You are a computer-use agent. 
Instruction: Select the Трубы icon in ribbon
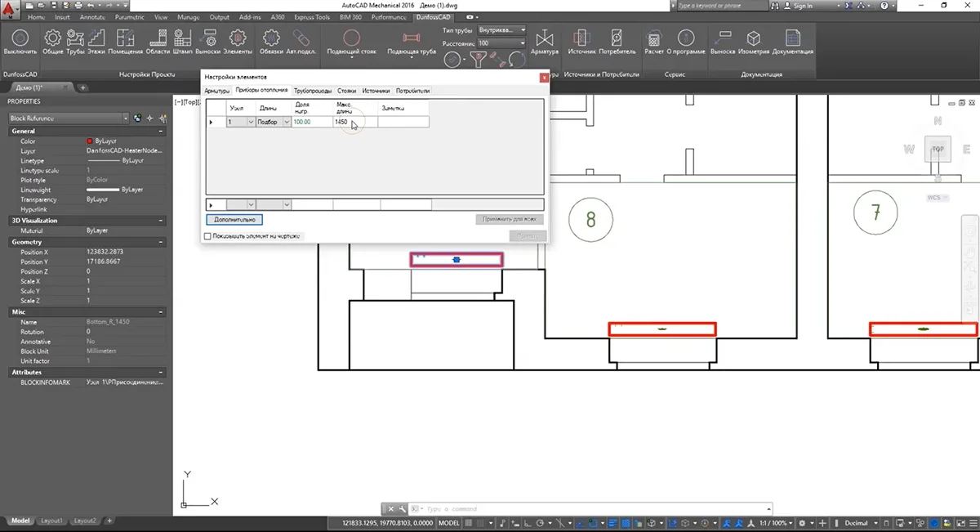coord(76,38)
